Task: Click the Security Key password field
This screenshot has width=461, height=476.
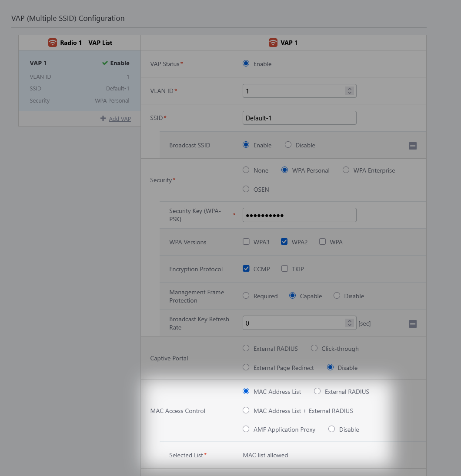Action: 299,215
